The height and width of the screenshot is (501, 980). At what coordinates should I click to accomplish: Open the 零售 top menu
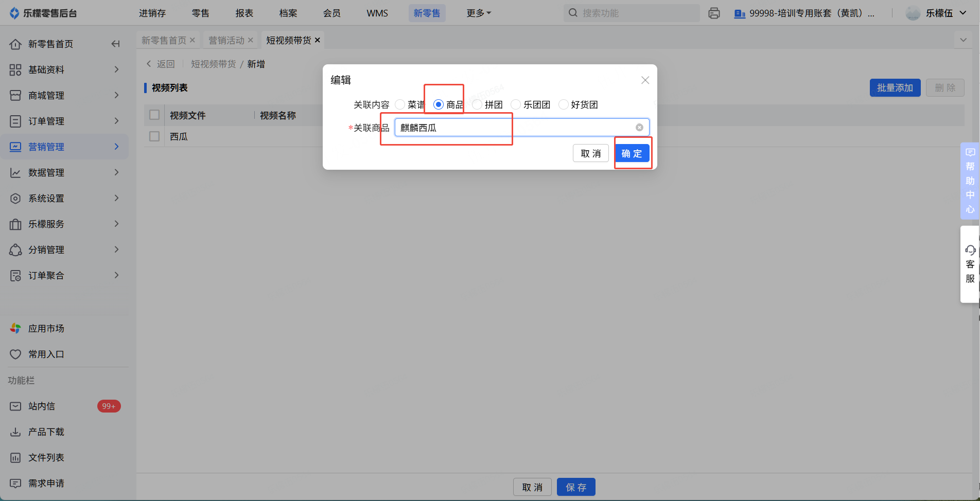[200, 13]
